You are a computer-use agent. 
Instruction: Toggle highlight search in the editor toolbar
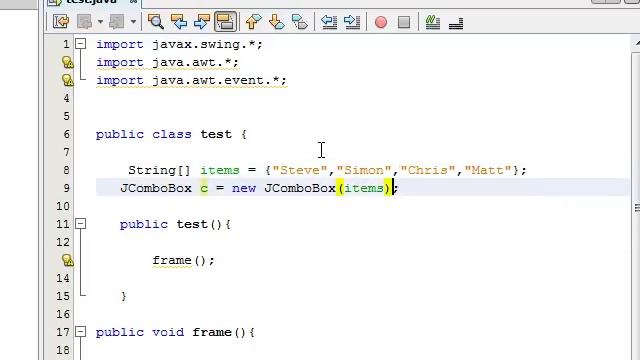[225, 22]
